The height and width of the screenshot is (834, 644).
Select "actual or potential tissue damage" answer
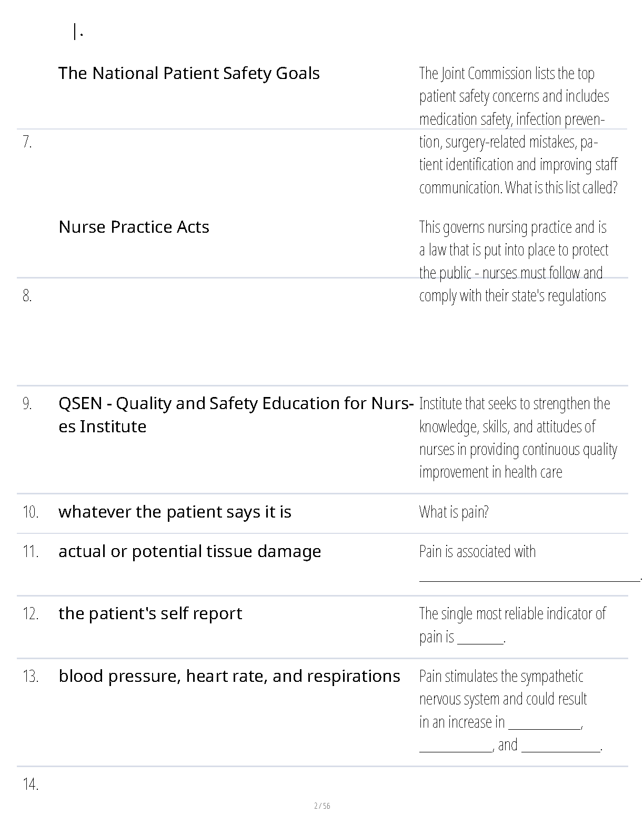point(189,551)
